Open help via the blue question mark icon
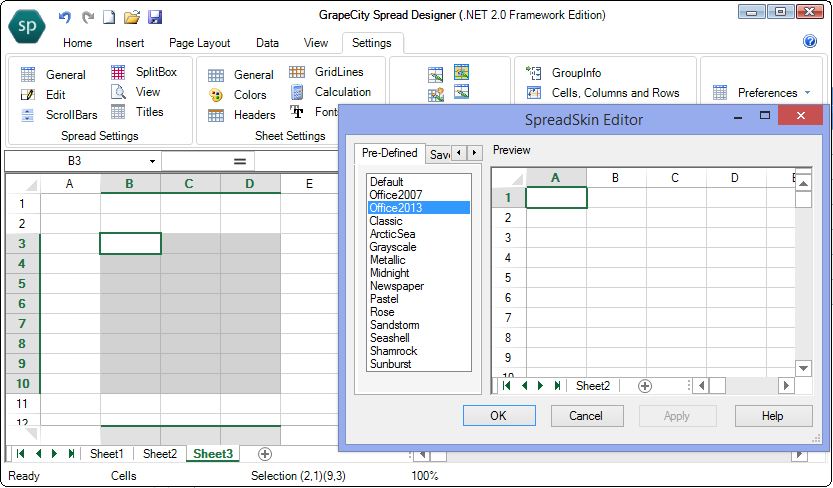 coord(810,41)
